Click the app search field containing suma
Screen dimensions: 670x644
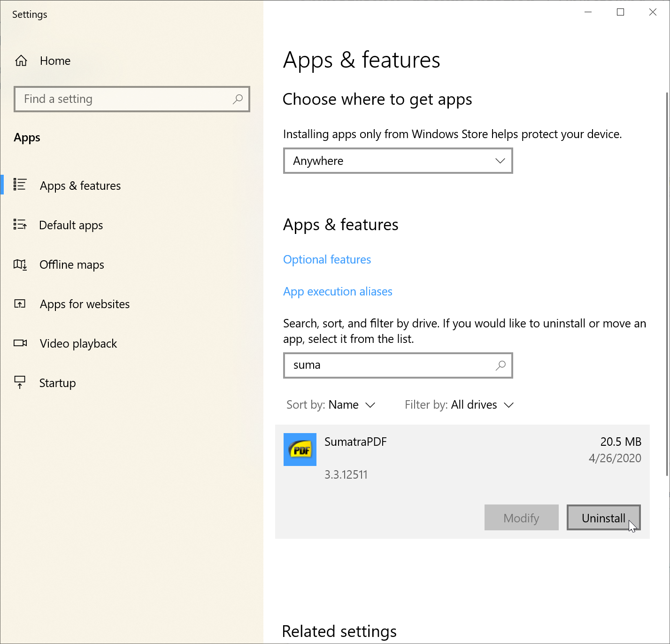point(390,365)
